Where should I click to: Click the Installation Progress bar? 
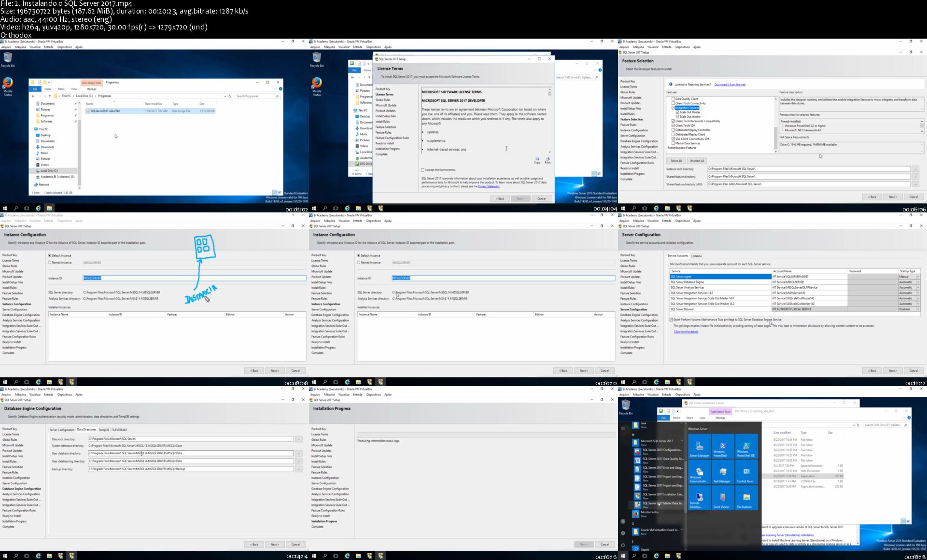point(486,435)
